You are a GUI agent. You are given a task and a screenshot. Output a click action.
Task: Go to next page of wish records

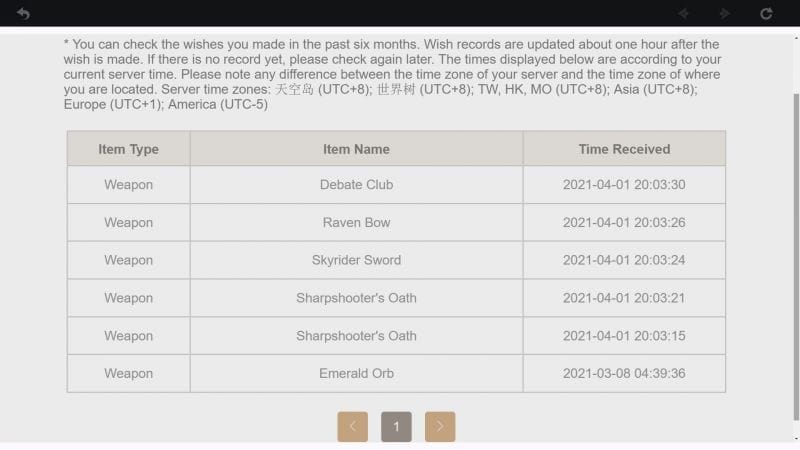[440, 426]
